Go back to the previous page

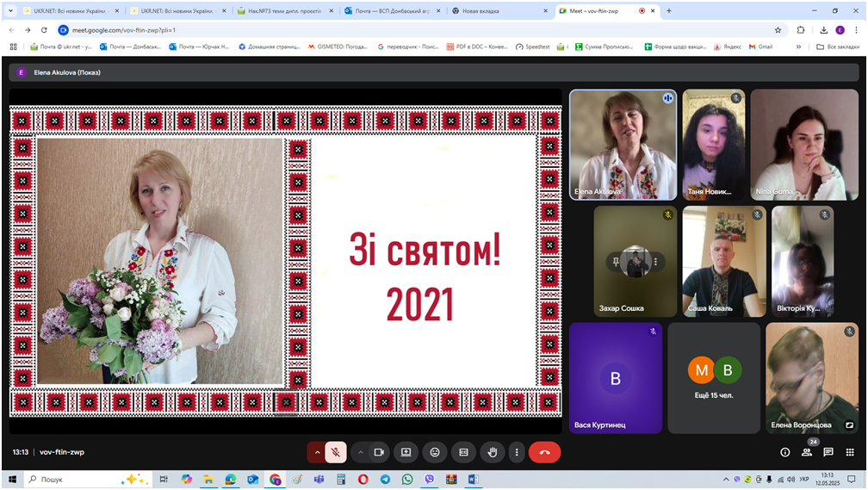click(x=12, y=30)
